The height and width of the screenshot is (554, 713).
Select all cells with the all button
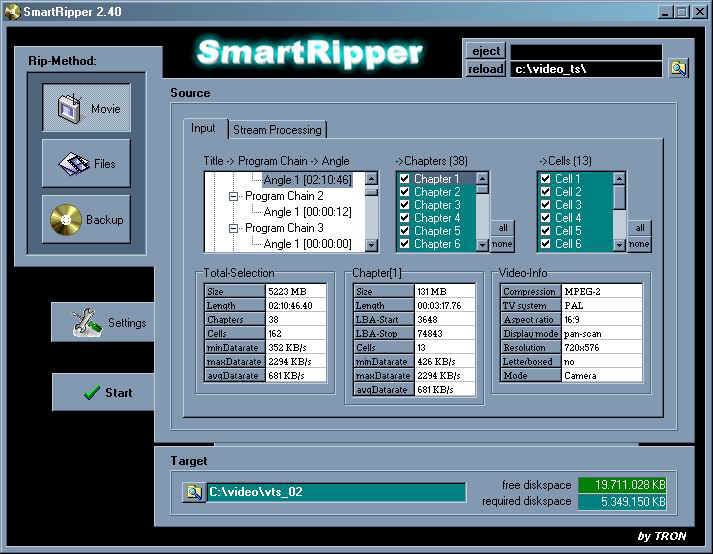click(640, 228)
